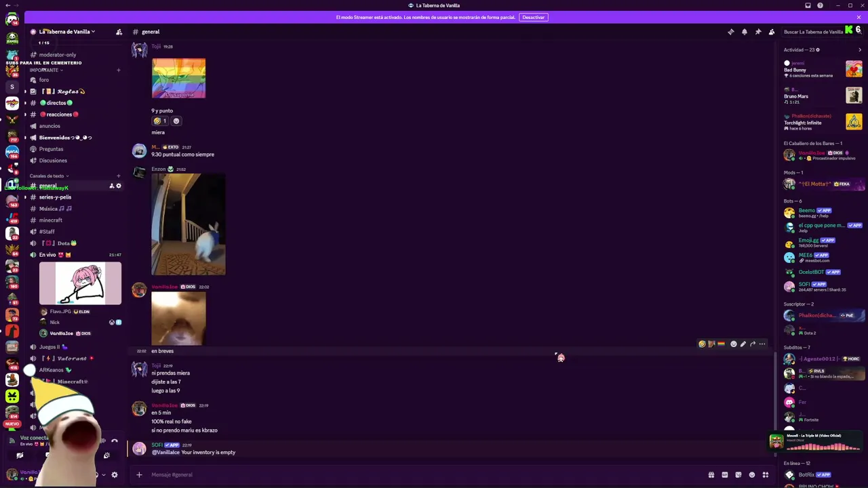Open the More options dots on hovered message

pyautogui.click(x=762, y=344)
